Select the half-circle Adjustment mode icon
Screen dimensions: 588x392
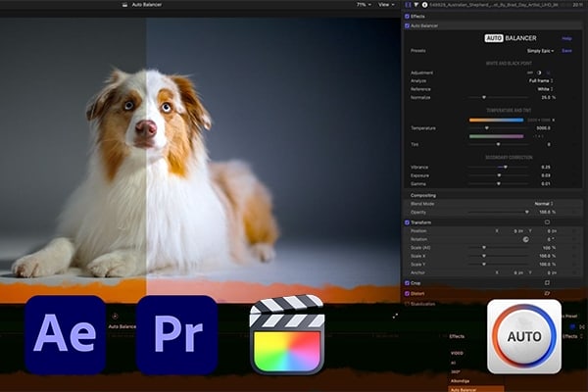coord(539,73)
